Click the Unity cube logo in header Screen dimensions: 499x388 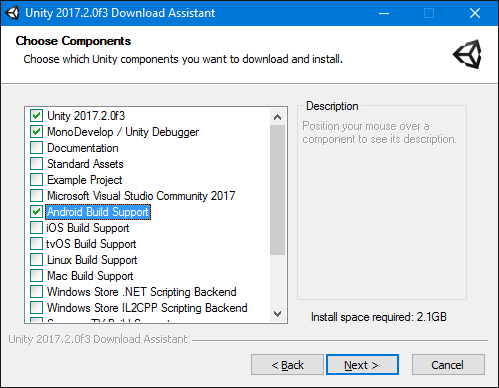click(x=467, y=54)
